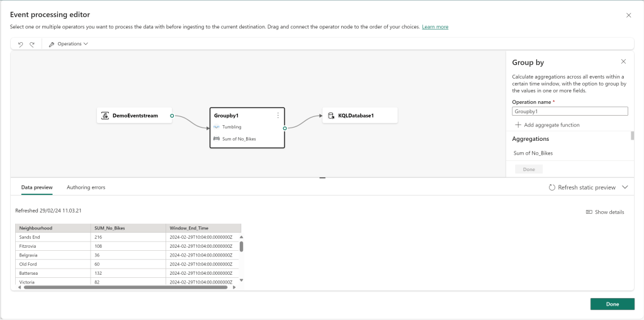Click the Operation name input field

pyautogui.click(x=570, y=111)
